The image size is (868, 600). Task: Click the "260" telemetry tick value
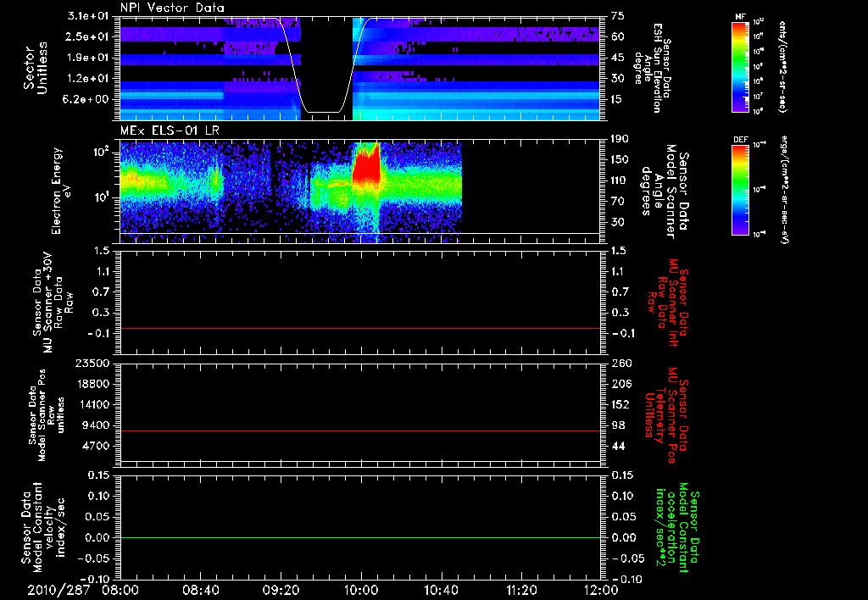point(620,363)
